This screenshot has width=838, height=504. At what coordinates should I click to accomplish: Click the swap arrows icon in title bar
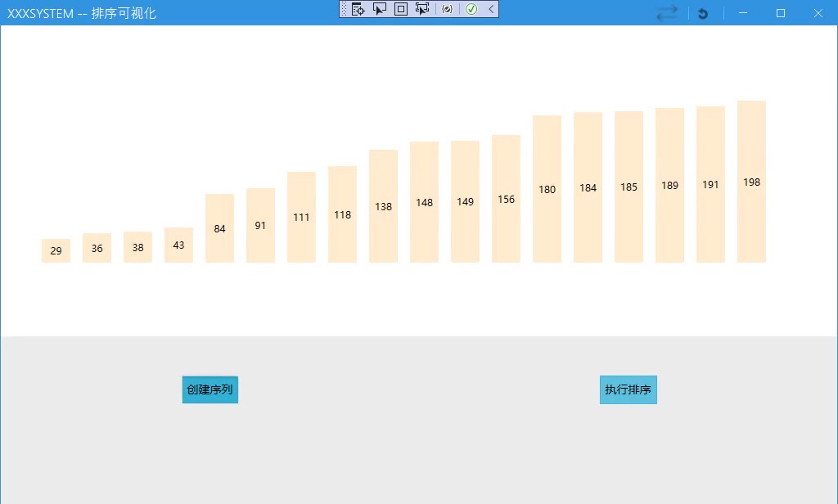[667, 13]
